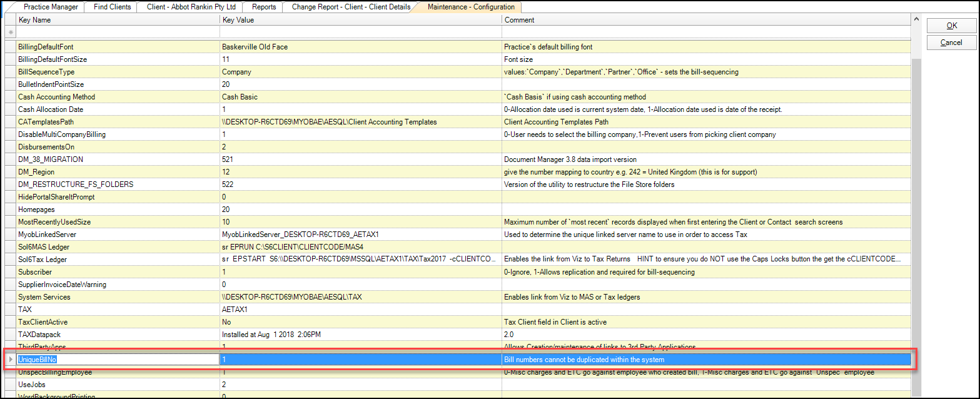Click the new-row asterisk marker
This screenshot has height=399, width=980.
point(9,33)
